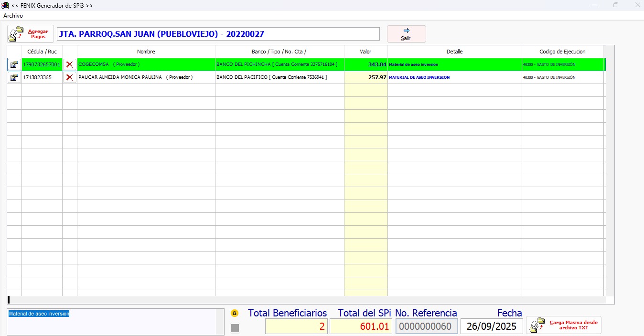This screenshot has width=644, height=336.
Task: Remove PAUCAR ALMEIDA payment using red X
Action: tap(70, 77)
